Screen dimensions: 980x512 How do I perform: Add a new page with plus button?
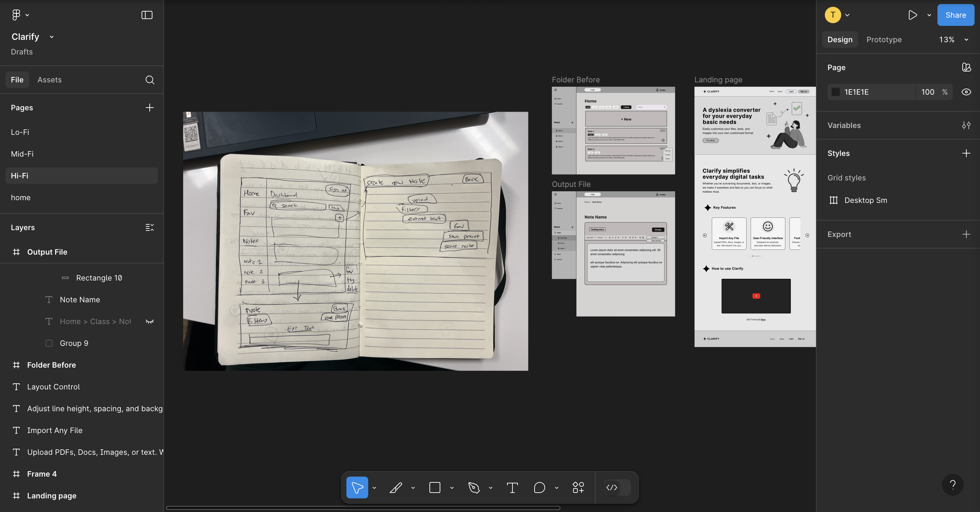[x=149, y=108]
